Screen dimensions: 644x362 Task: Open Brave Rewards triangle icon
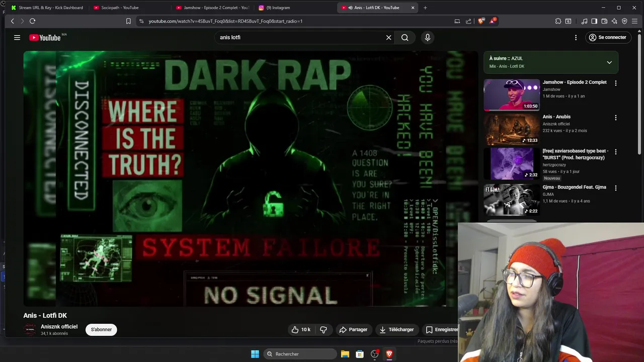[493, 21]
